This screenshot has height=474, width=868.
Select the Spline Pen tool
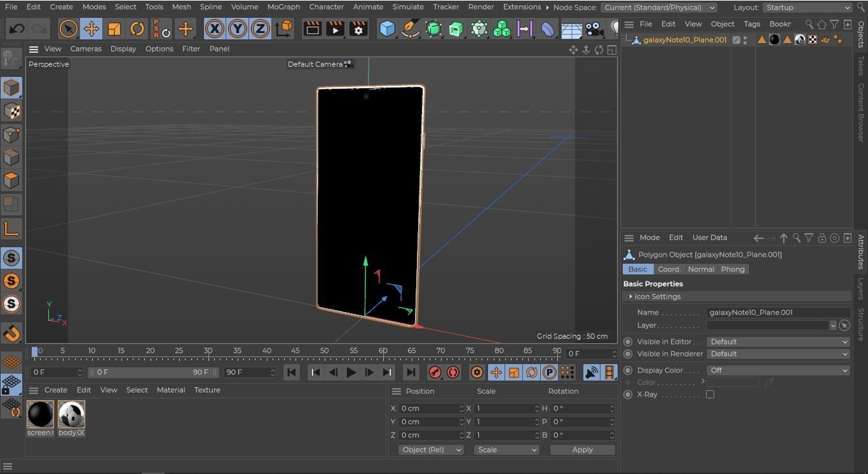tap(410, 29)
